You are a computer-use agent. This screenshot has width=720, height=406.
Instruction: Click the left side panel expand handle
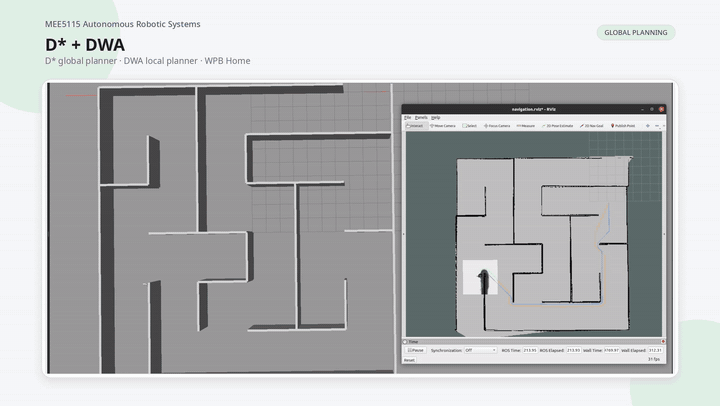coord(404,234)
